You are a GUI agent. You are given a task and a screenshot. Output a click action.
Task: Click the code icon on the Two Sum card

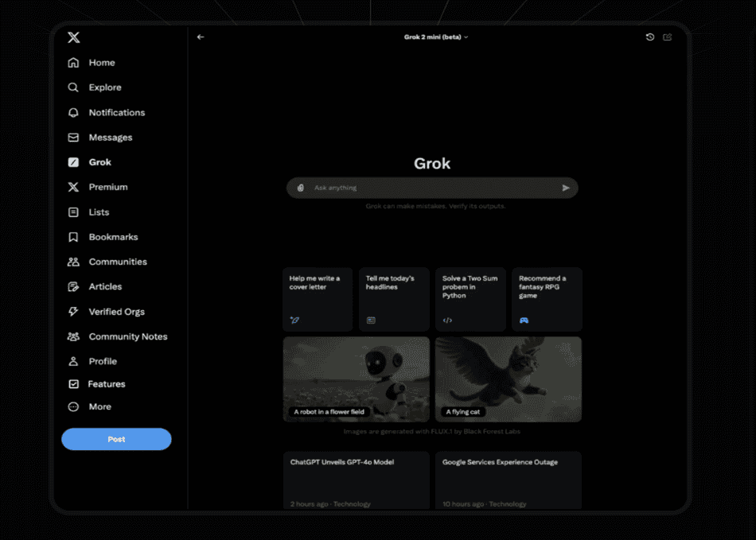(x=448, y=320)
